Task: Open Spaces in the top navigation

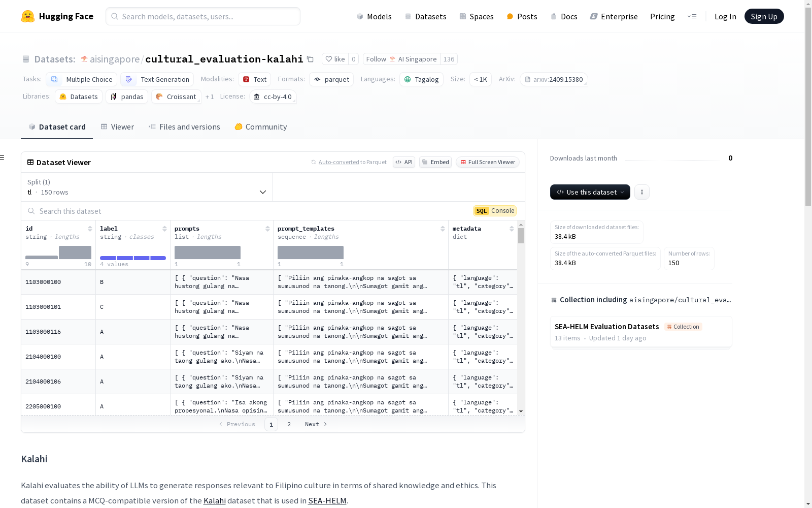Action: coord(477,16)
